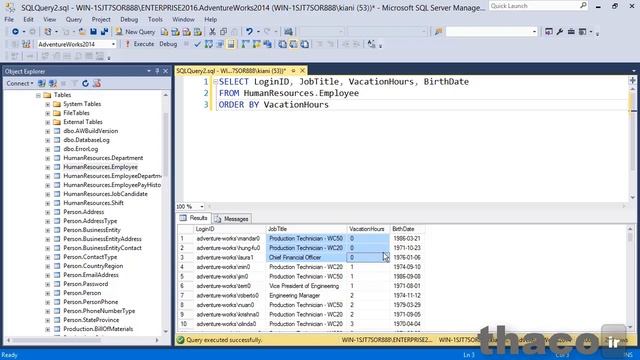Toggle pin on SQLQuery2.sql tab
640x360 pixels.
click(x=293, y=71)
